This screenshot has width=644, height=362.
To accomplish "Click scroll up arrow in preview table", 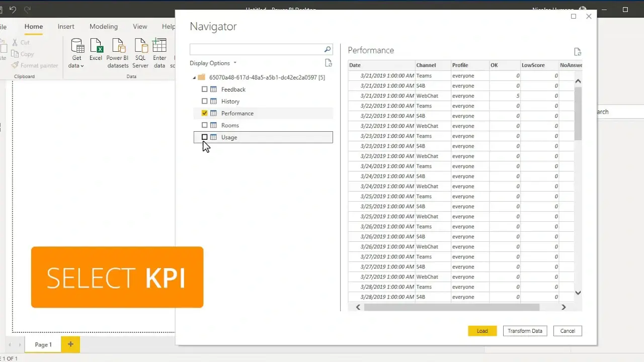I will [x=578, y=81].
